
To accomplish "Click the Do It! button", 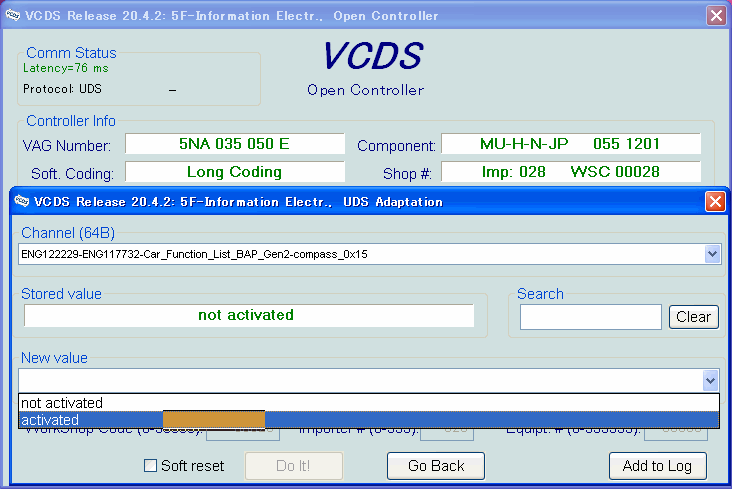I will click(294, 465).
